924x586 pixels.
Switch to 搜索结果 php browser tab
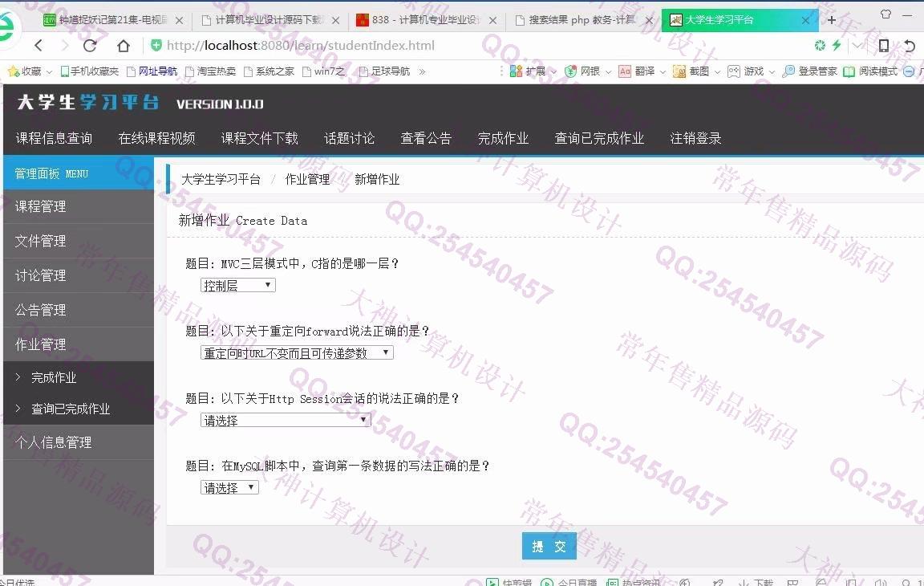(x=582, y=20)
